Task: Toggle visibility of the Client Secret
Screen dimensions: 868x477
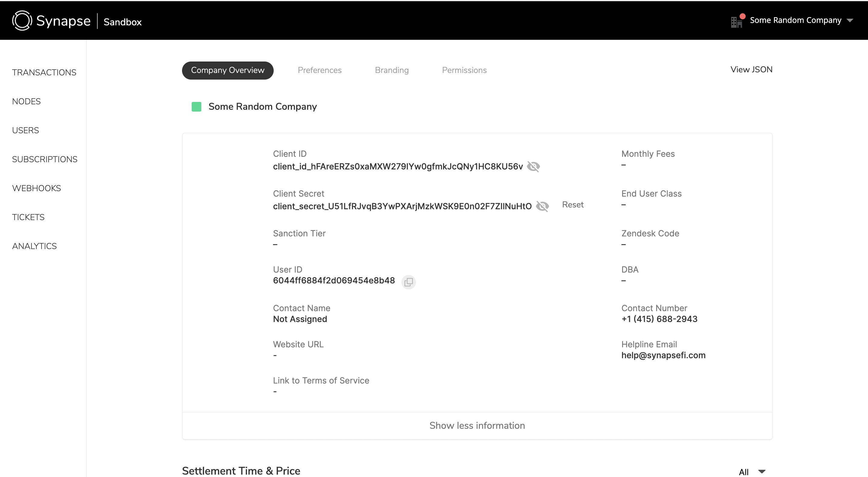Action: click(x=542, y=206)
